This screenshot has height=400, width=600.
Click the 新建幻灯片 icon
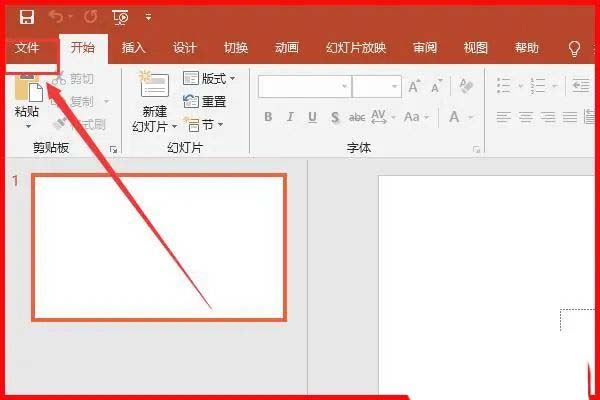[x=154, y=84]
